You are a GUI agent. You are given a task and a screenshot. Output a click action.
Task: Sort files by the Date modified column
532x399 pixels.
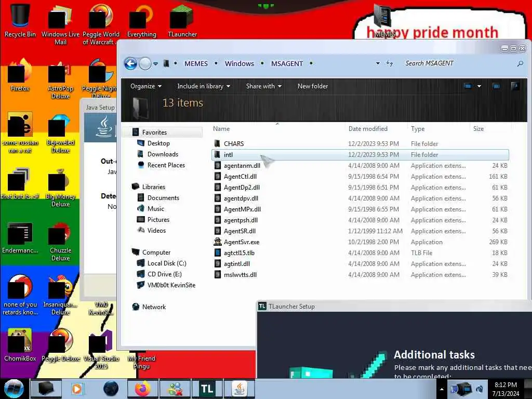click(x=368, y=129)
